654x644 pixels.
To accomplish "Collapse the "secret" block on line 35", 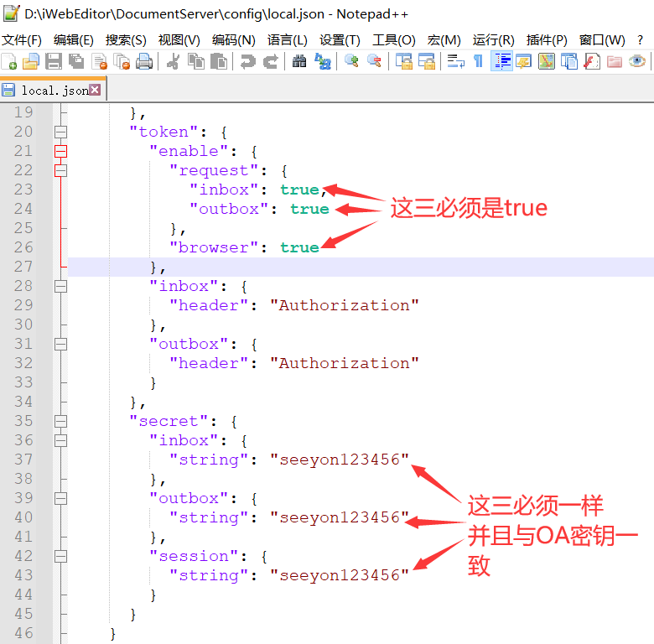I will [x=61, y=421].
